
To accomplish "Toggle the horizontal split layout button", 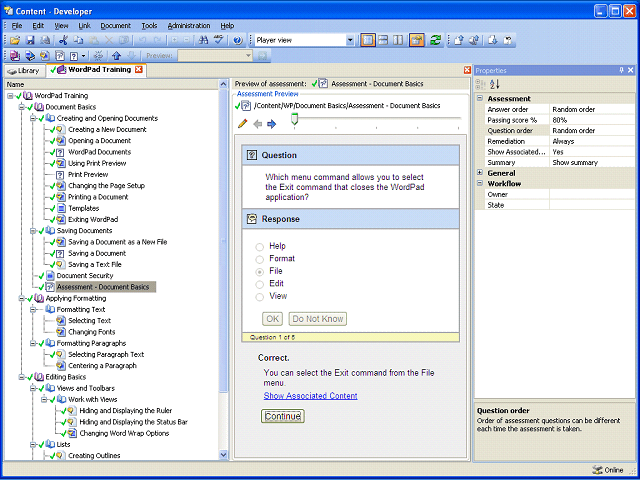I will pyautogui.click(x=383, y=40).
